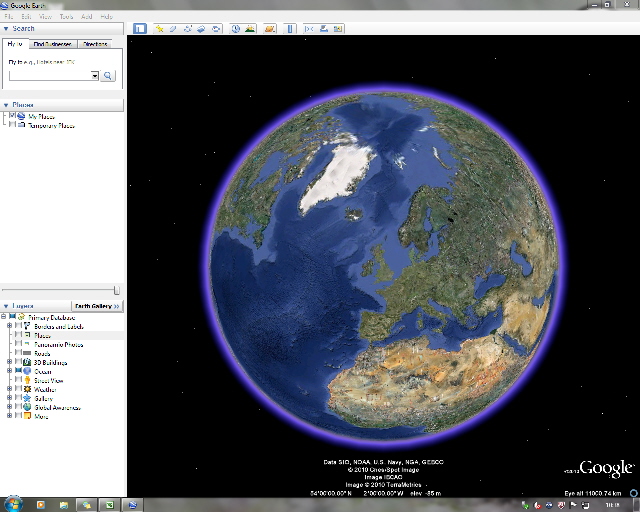Click the search magnifier button
Screen dimensions: 640x512
coord(108,76)
